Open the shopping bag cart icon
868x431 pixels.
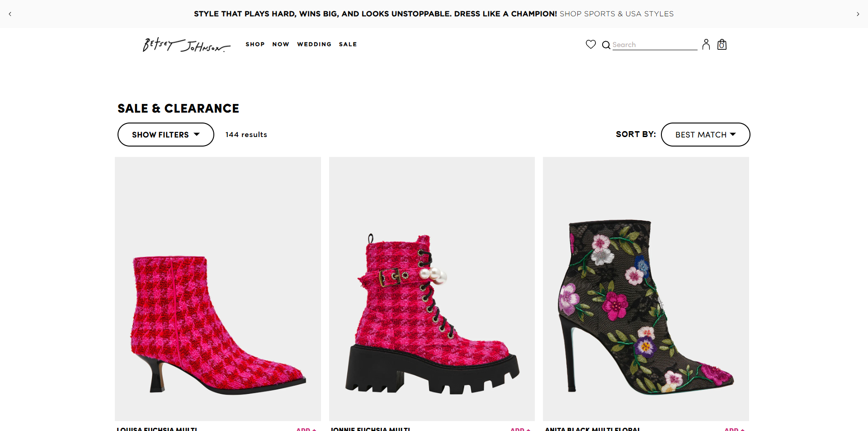722,44
